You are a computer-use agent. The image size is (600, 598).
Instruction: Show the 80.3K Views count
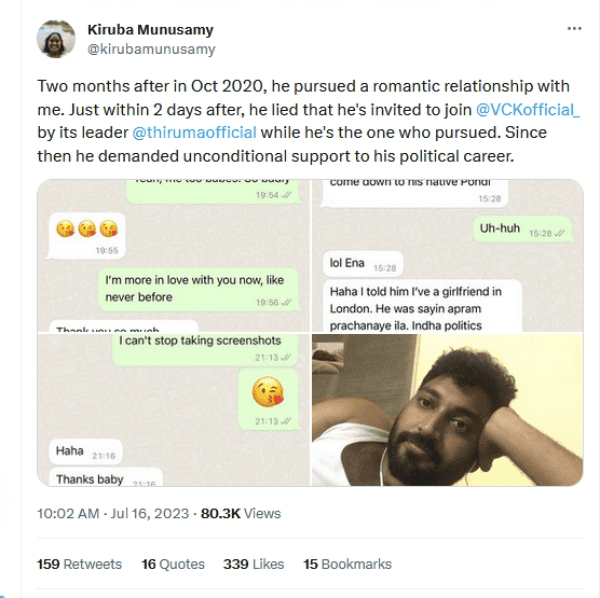click(241, 513)
